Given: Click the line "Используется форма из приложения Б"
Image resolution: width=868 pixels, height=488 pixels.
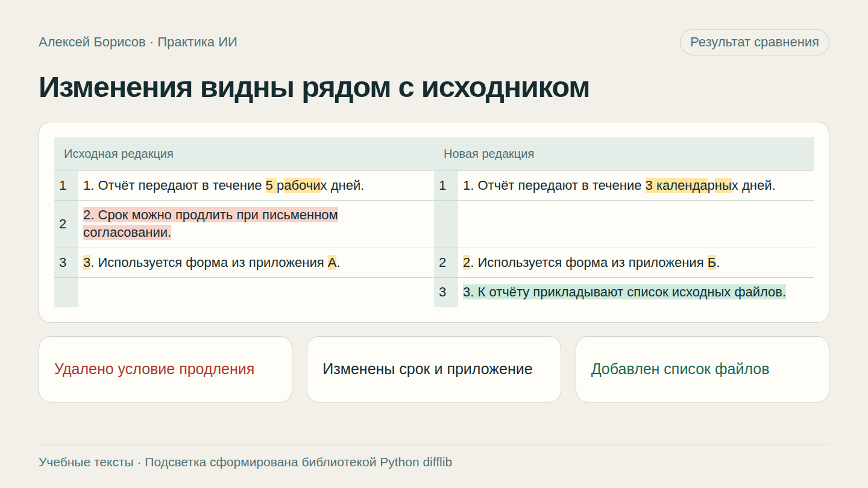Looking at the screenshot, I should (591, 263).
